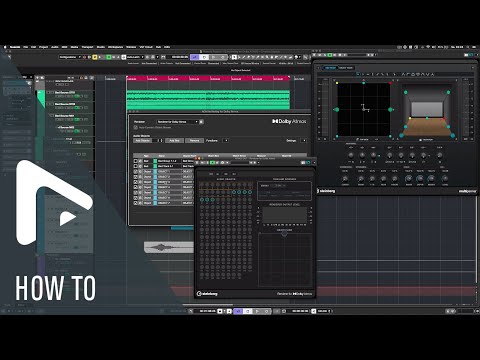Click the Remove button

click(x=194, y=140)
